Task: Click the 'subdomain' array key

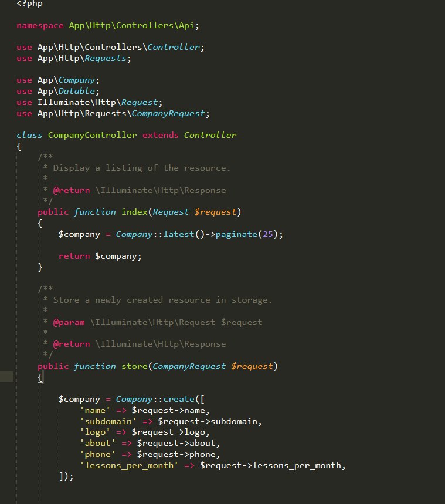Action: 108,421
